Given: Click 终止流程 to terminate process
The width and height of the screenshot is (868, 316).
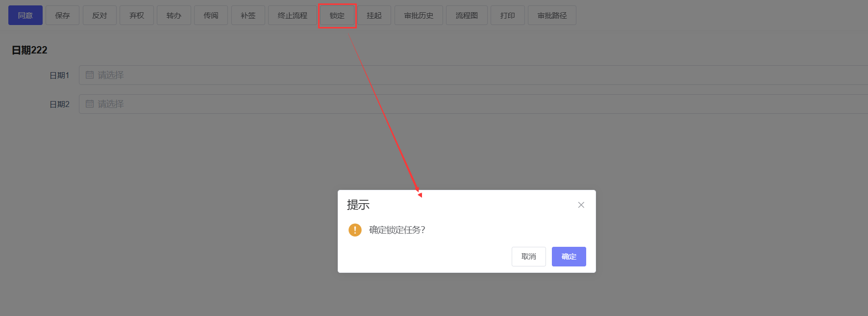Looking at the screenshot, I should click(x=293, y=15).
